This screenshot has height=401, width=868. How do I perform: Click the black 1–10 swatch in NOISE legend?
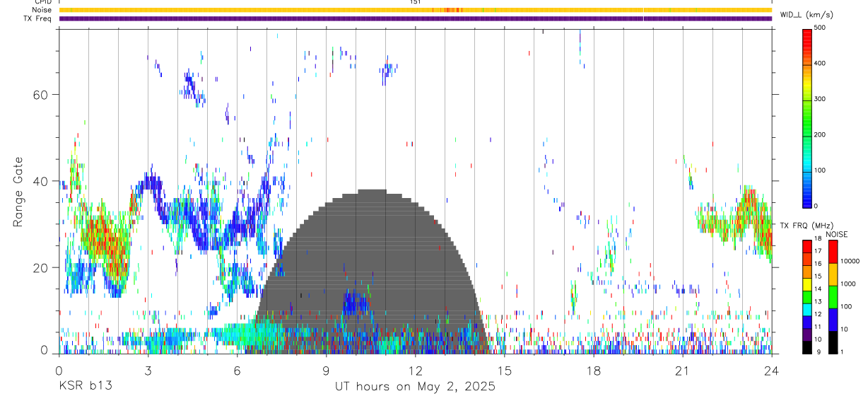coord(833,342)
